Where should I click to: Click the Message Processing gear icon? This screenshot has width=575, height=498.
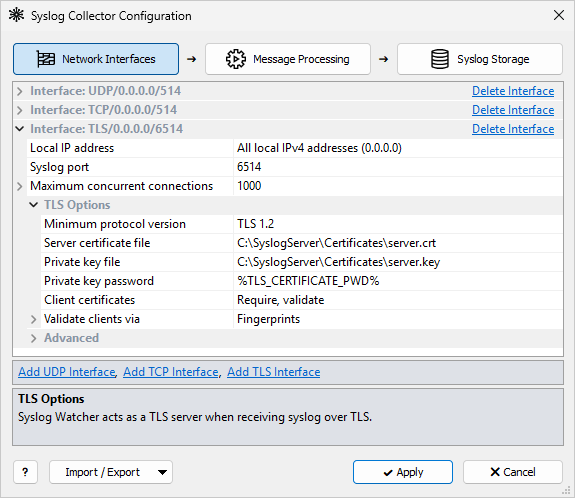pyautogui.click(x=235, y=59)
